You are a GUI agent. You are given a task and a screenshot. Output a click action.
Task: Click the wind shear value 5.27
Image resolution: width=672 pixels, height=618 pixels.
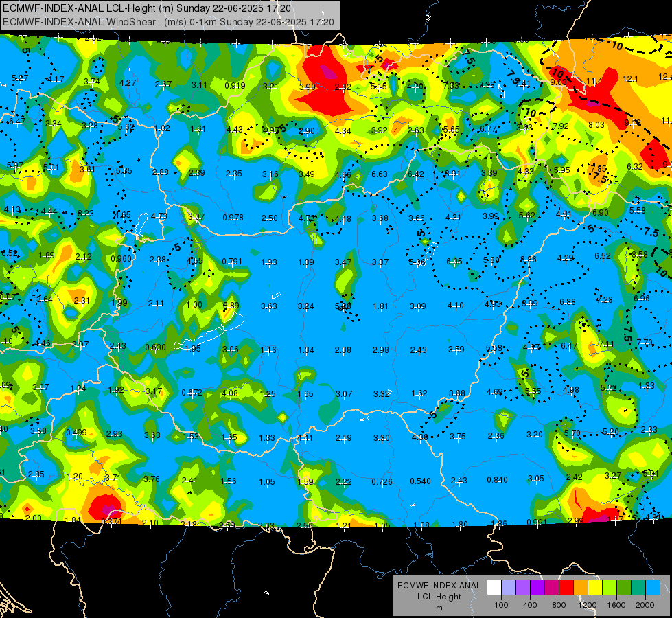tap(20, 78)
